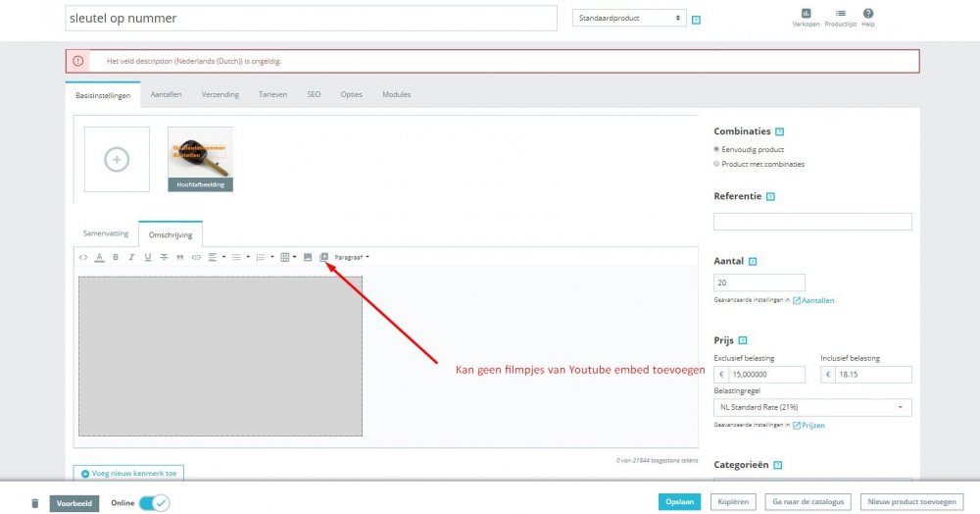Click Voeg nieuw kenmerk toe button
The width and height of the screenshot is (980, 514).
[128, 474]
